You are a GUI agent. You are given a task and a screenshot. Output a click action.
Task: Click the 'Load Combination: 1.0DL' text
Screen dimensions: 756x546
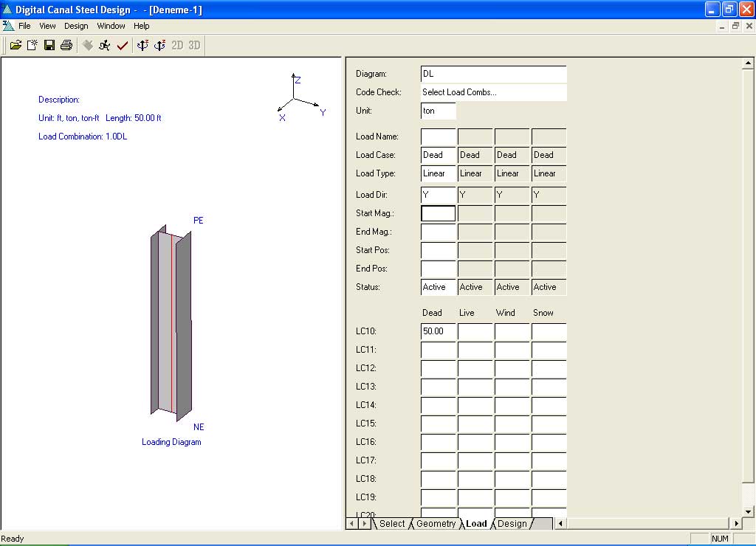(x=83, y=136)
